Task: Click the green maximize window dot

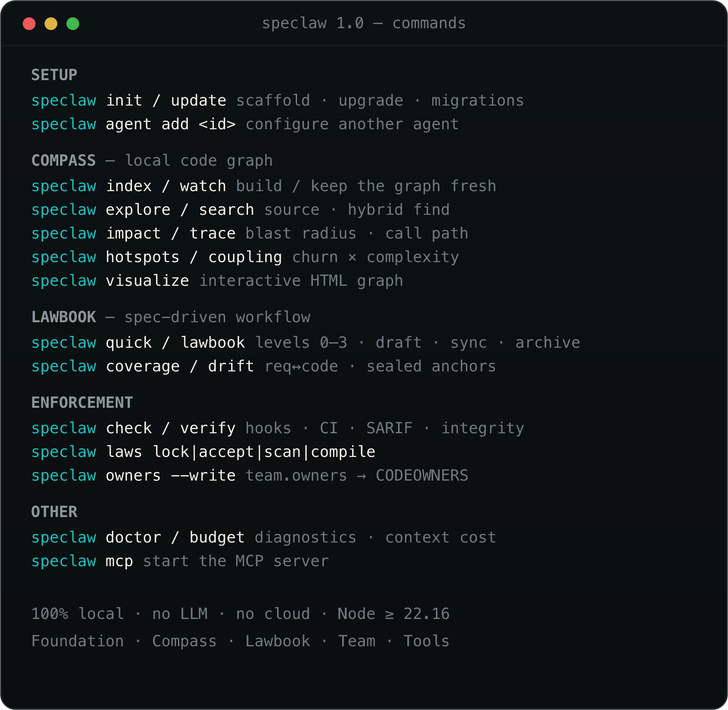Action: coord(73,24)
